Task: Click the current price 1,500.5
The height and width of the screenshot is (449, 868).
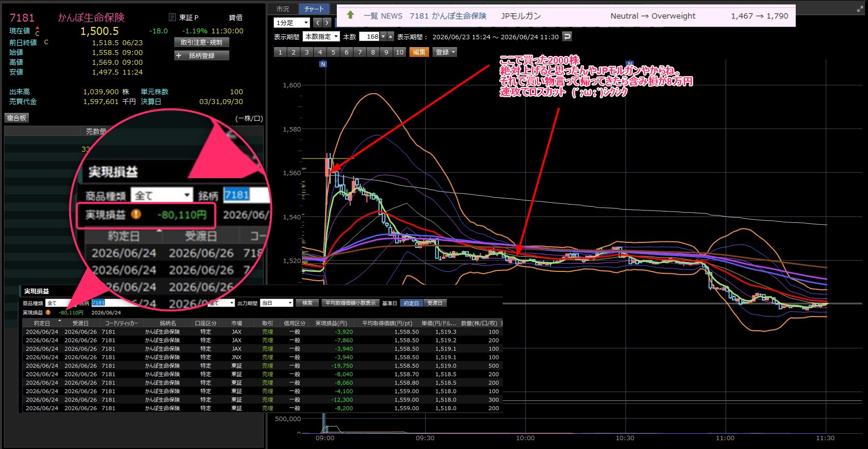Action: coord(100,31)
